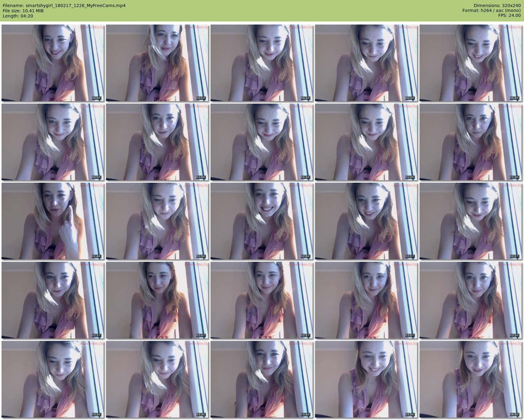Open the 01:38 frame preview

point(471,142)
